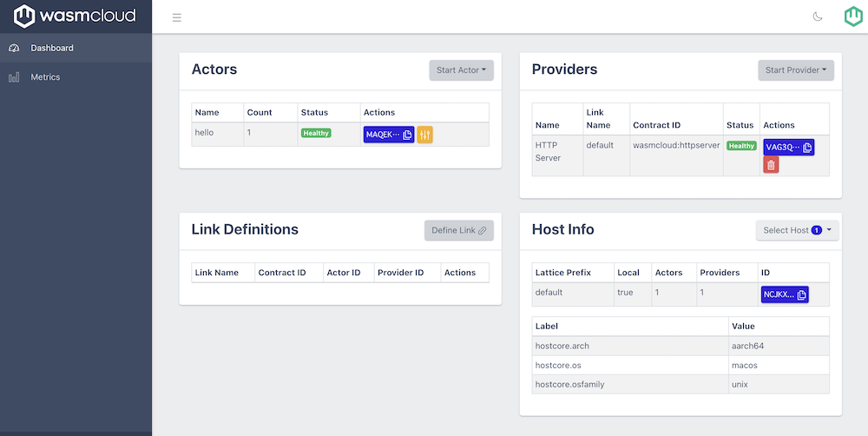The height and width of the screenshot is (436, 868).
Task: Click the Actors card heading
Action: (214, 69)
